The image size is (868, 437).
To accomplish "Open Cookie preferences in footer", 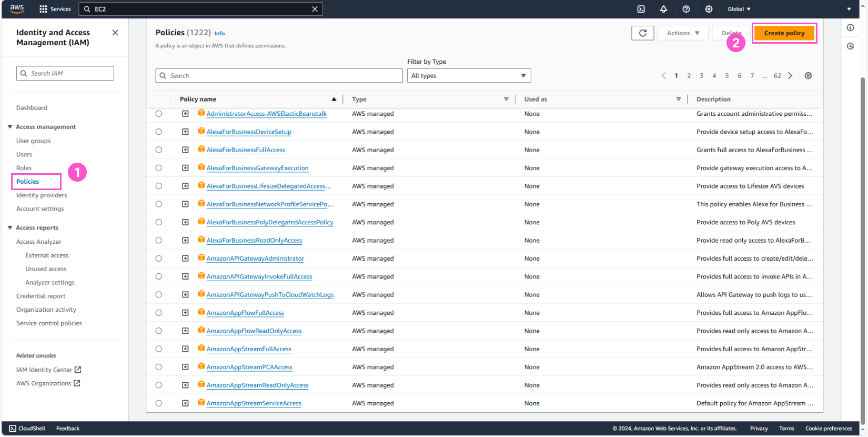I will (x=829, y=429).
